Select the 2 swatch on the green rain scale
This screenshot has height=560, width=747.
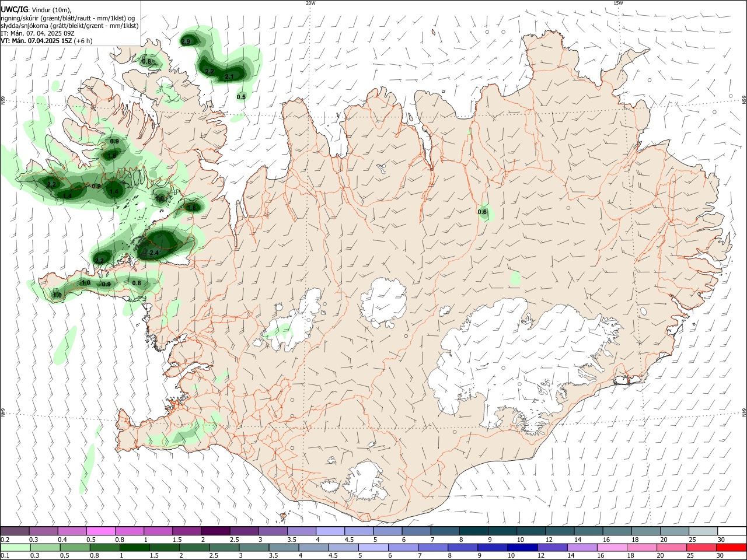[194, 547]
